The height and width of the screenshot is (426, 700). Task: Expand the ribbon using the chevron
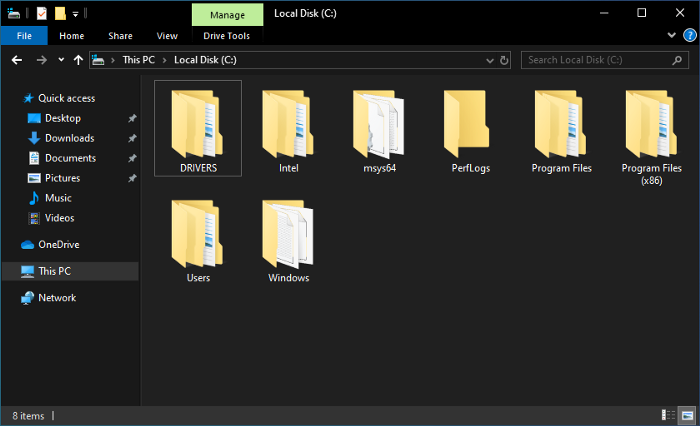tap(673, 35)
